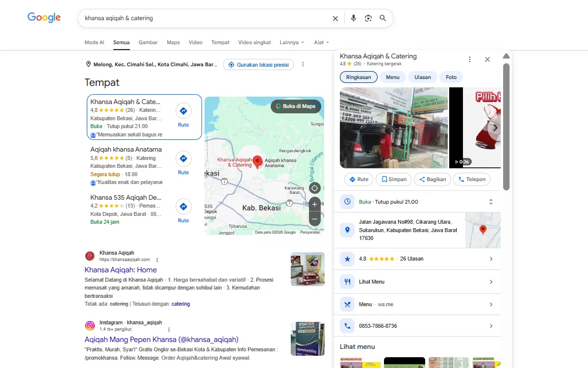Clear the search box text
The height and width of the screenshot is (368, 588).
[335, 18]
